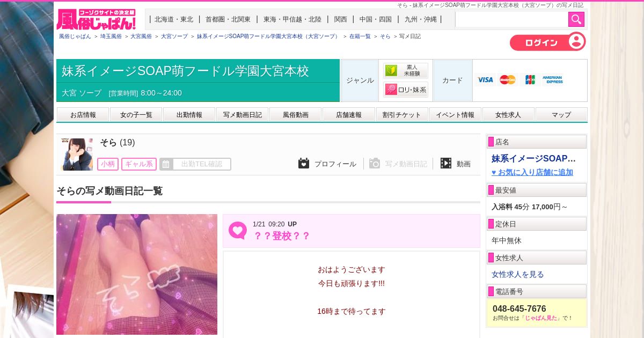Select the 九州・沖縄 region menu
Viewport: 644px width, 338px height.
click(421, 19)
